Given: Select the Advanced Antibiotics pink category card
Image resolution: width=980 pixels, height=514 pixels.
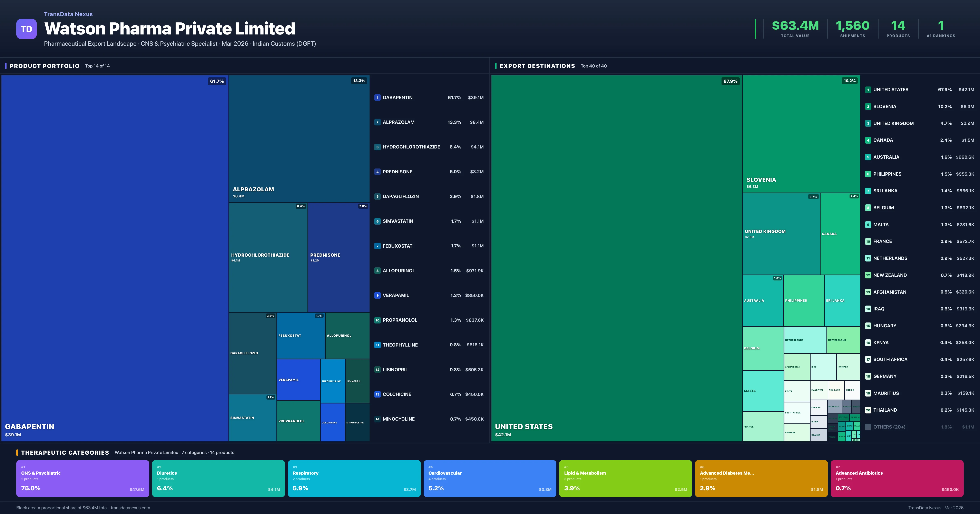Looking at the screenshot, I should click(x=897, y=478).
